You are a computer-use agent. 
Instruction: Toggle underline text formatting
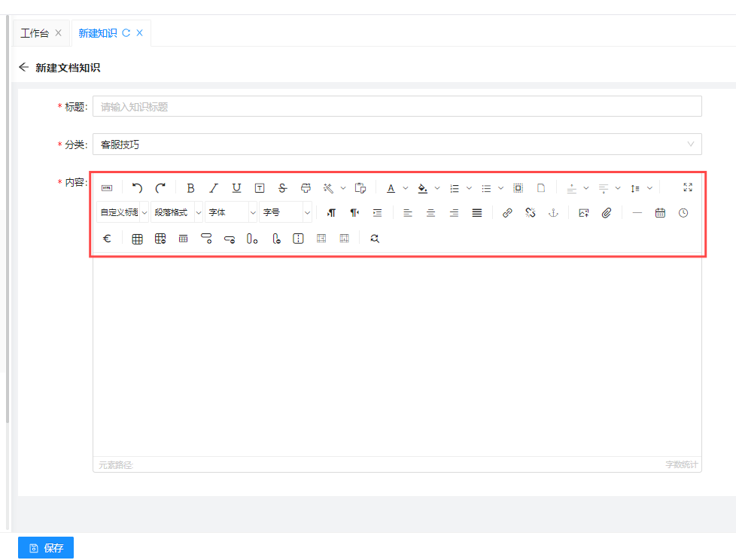[x=236, y=188]
